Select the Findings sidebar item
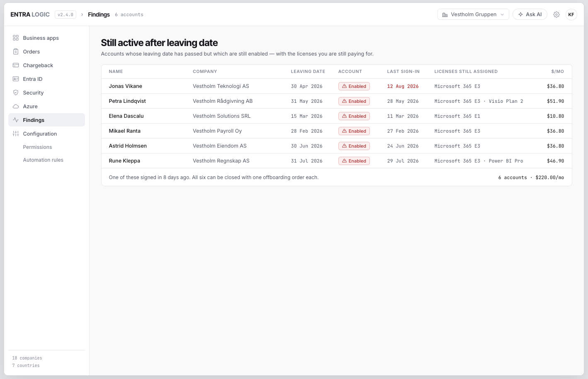Viewport: 588px width, 379px height. [x=46, y=120]
